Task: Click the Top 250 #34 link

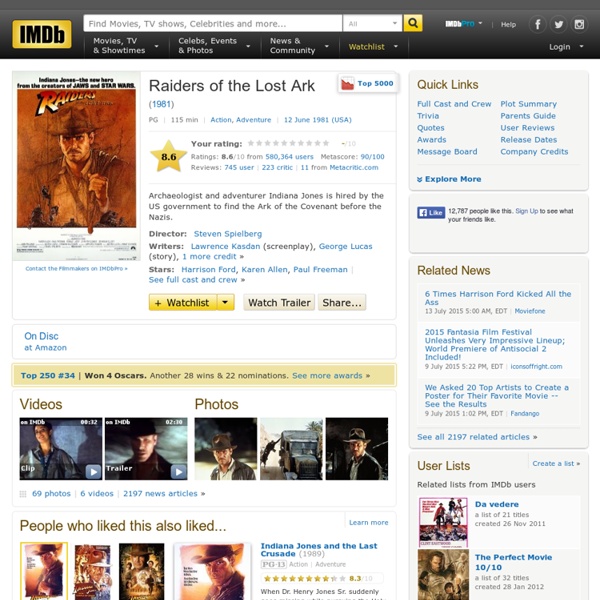Action: (48, 375)
